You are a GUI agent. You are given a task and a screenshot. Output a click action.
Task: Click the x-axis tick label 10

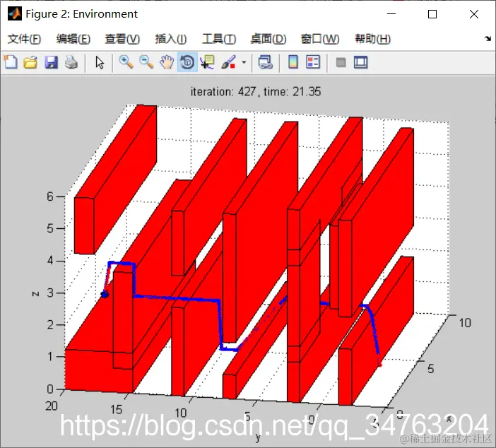[x=465, y=323]
